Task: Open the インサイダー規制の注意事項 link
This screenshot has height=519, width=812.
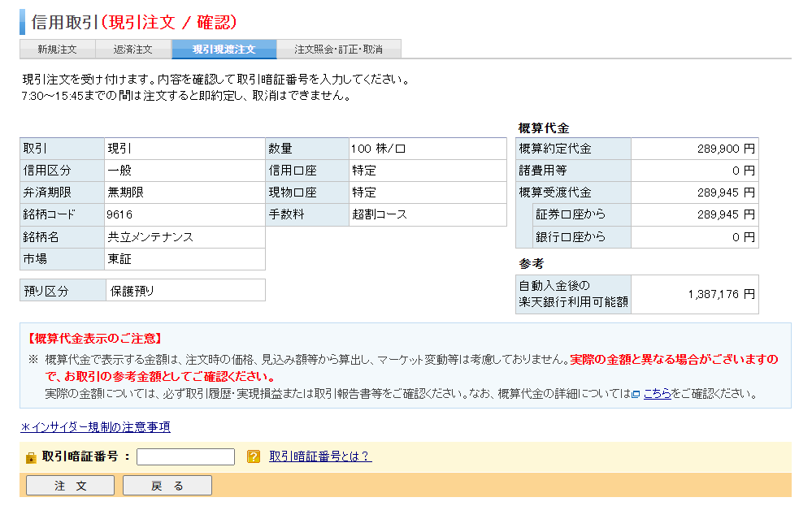Action: tap(95, 427)
